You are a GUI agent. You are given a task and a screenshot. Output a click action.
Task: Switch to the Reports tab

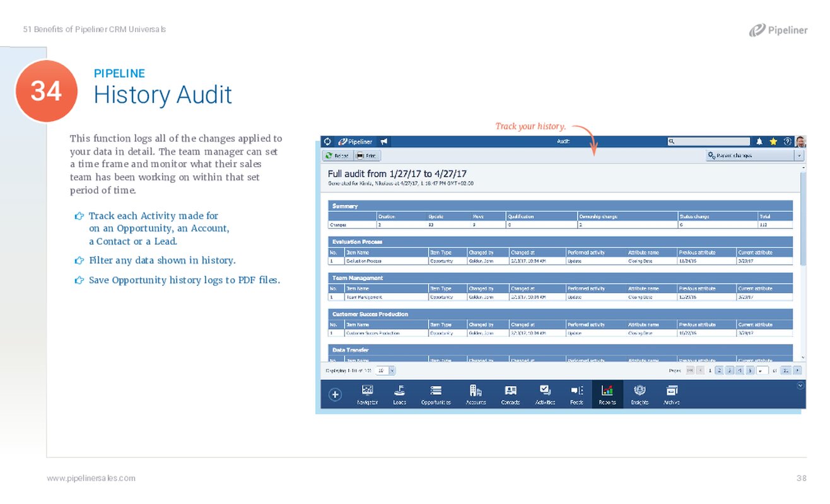(607, 395)
